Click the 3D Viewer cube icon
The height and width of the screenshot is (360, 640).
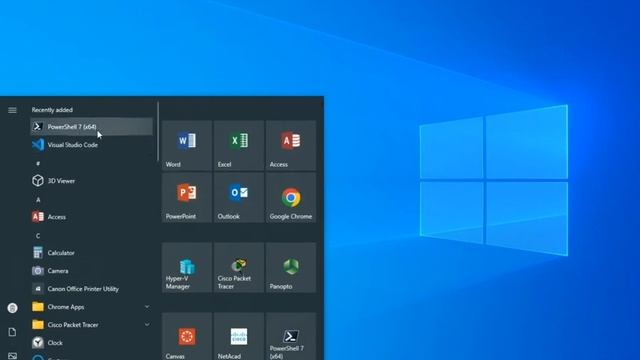[38, 181]
